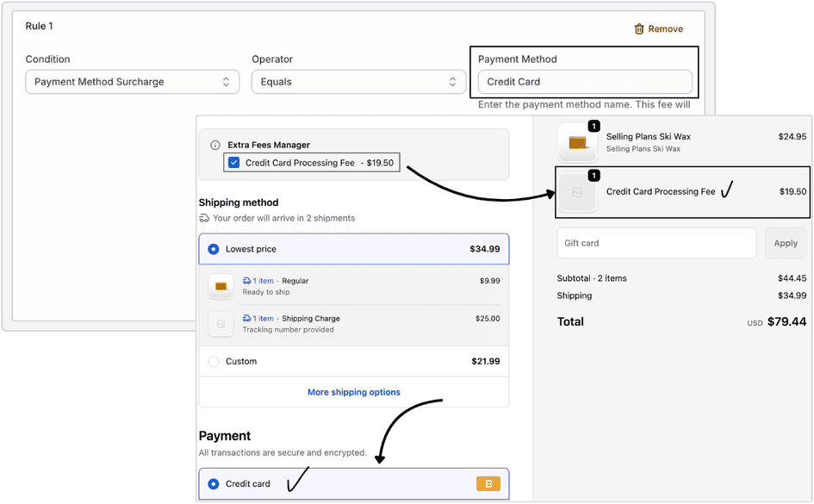Viewport: 814px width, 504px height.
Task: Click the envelope icon on Credit Card Processing Fee
Action: pos(577,191)
